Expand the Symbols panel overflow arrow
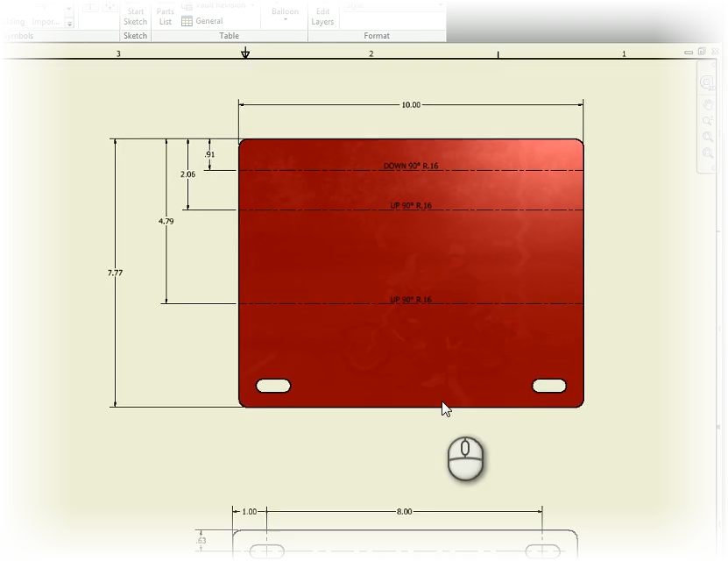This screenshot has width=728, height=561. pos(68,25)
